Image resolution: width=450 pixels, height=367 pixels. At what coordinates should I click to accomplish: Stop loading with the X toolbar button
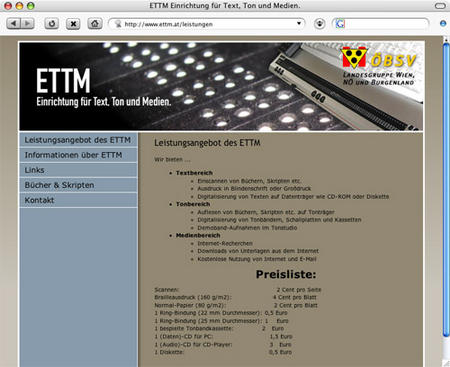click(73, 24)
